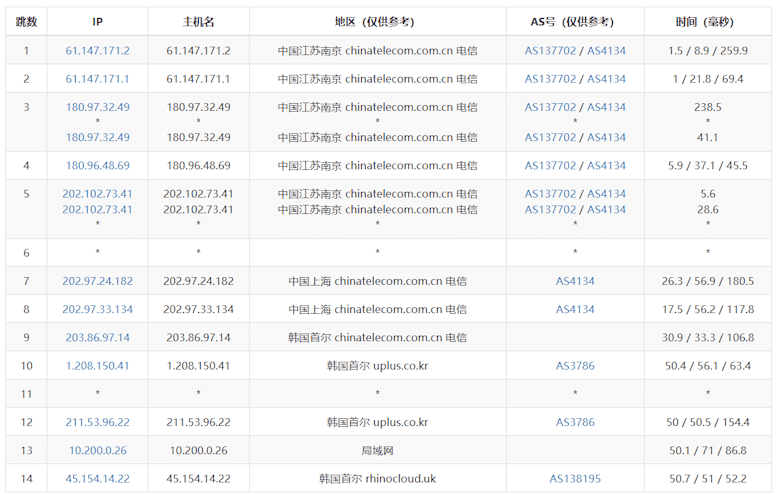Open the AS4134 link in hop 7 row
This screenshot has height=495, width=780.
pyautogui.click(x=575, y=281)
